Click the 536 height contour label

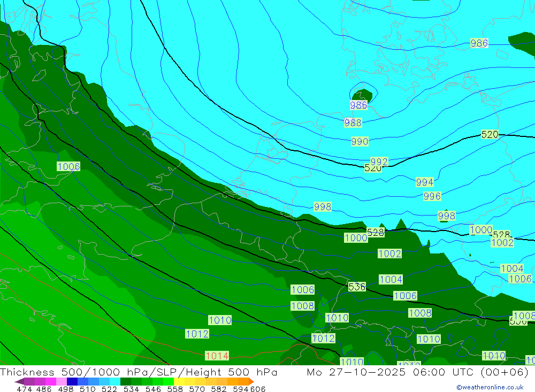point(357,287)
